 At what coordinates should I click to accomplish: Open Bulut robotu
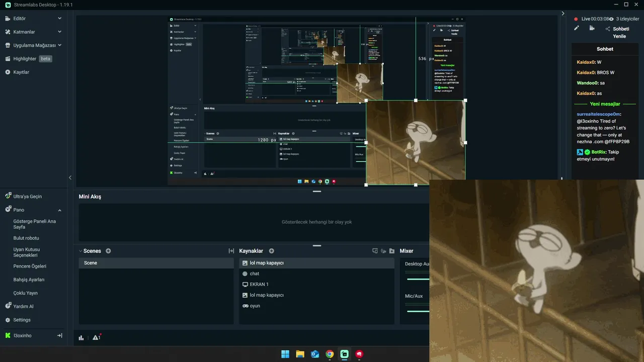[x=26, y=238]
